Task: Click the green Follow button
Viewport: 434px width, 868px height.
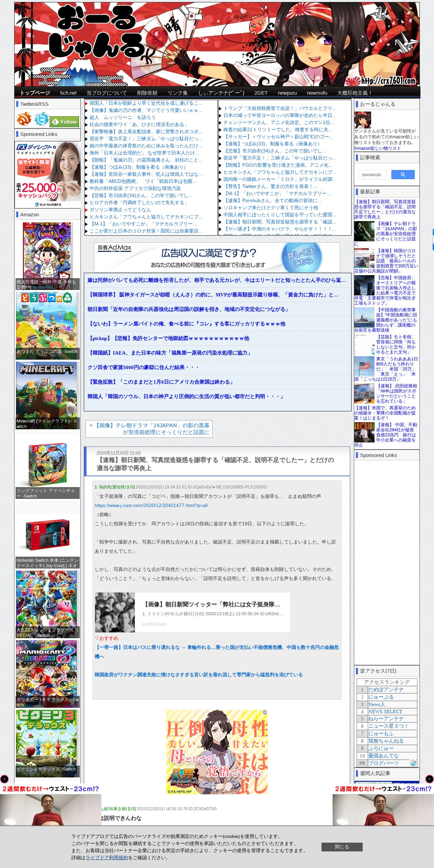Action: pos(65,122)
